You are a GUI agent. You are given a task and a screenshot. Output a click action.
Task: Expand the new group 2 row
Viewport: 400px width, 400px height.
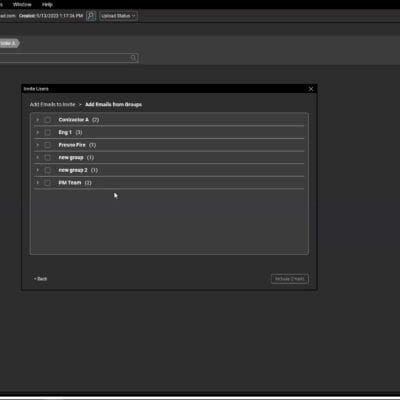(37, 170)
